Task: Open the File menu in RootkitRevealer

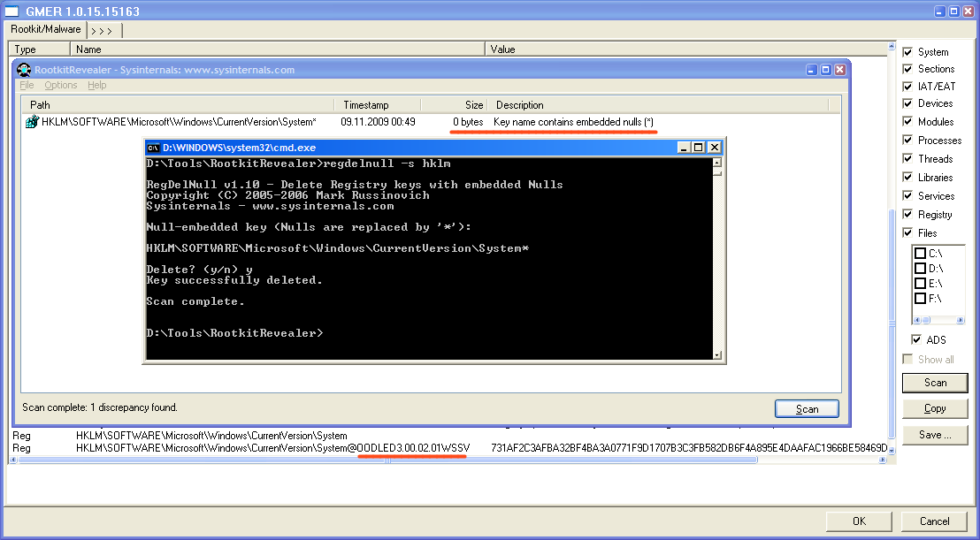Action: tap(27, 85)
